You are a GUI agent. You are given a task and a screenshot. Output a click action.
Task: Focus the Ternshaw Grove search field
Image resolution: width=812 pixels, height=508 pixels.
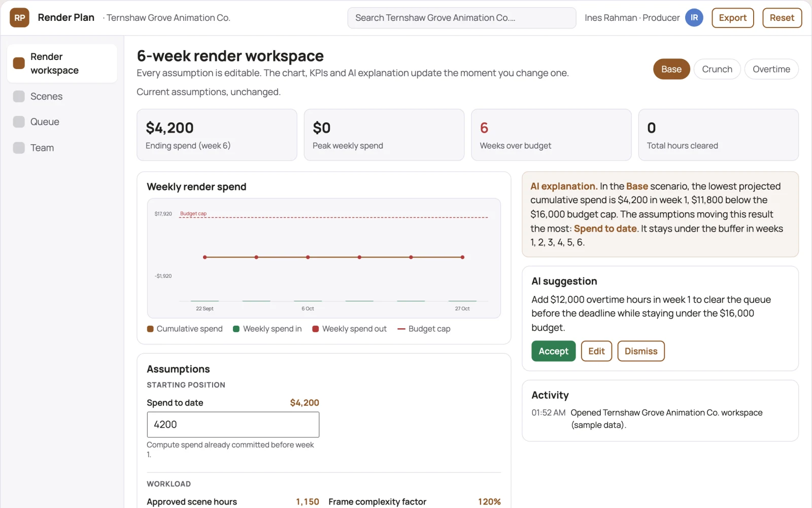click(461, 18)
